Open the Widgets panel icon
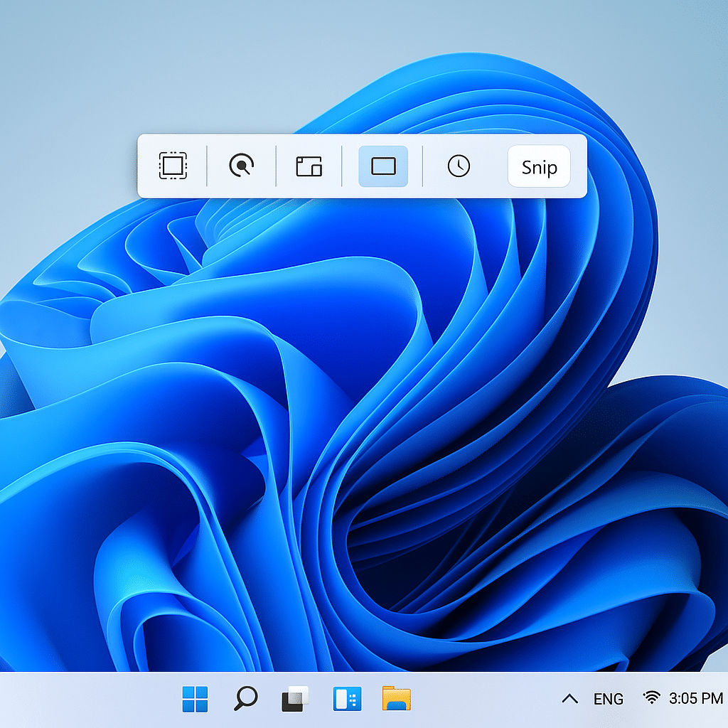Image resolution: width=728 pixels, height=728 pixels. [347, 699]
